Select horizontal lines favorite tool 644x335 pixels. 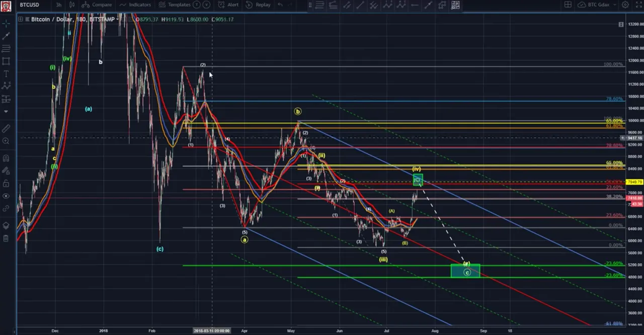point(319,5)
